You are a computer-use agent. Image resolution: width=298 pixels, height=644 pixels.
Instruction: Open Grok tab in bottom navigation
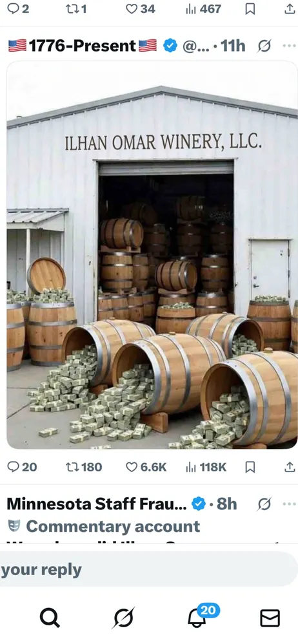coord(123,618)
